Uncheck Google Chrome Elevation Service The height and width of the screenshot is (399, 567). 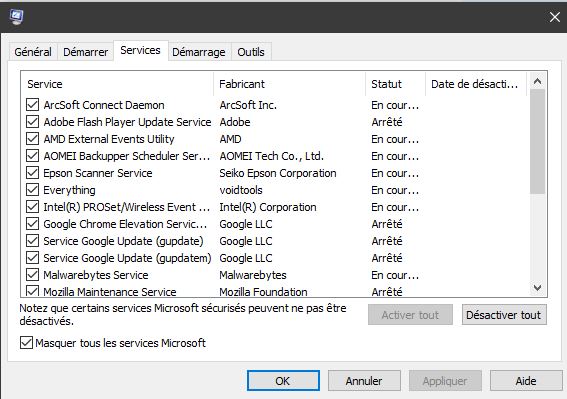[33, 224]
